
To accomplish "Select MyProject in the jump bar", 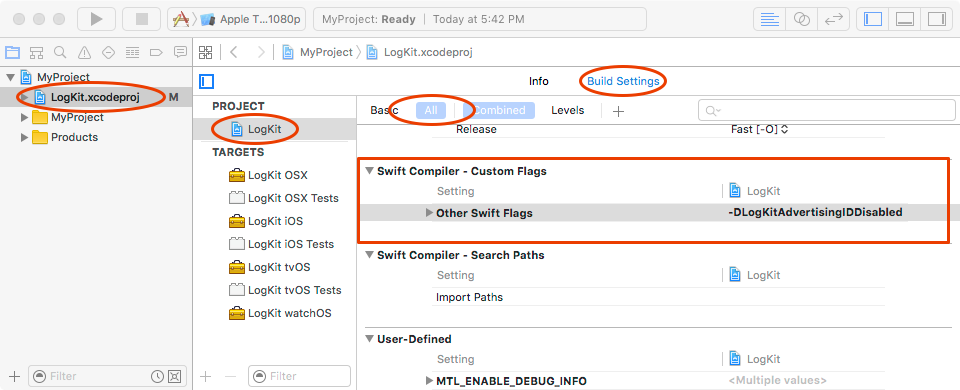I will [317, 53].
